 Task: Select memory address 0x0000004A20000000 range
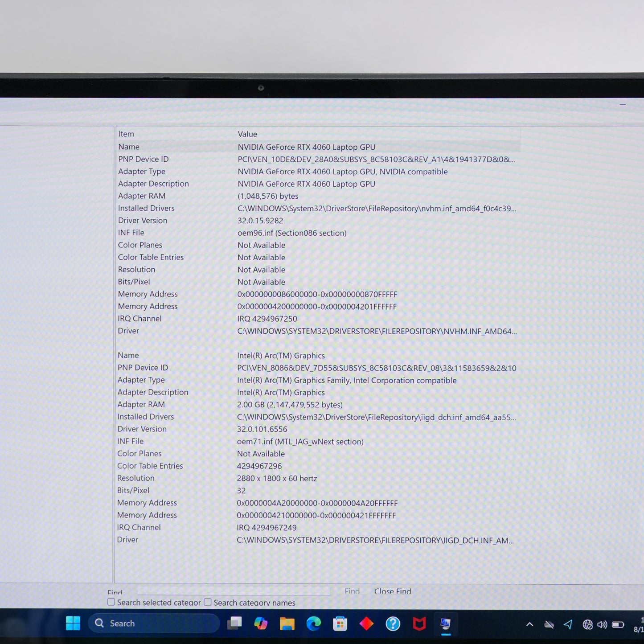pos(317,503)
